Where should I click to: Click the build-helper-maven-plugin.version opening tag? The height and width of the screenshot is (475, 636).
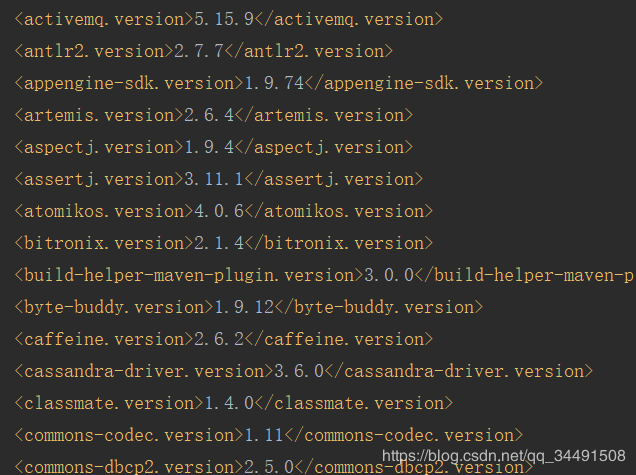pyautogui.click(x=186, y=275)
